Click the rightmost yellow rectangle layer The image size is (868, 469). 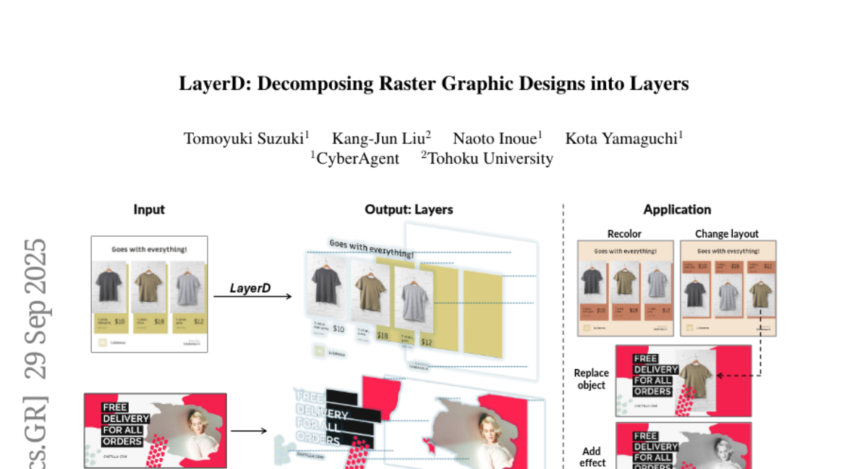click(482, 313)
